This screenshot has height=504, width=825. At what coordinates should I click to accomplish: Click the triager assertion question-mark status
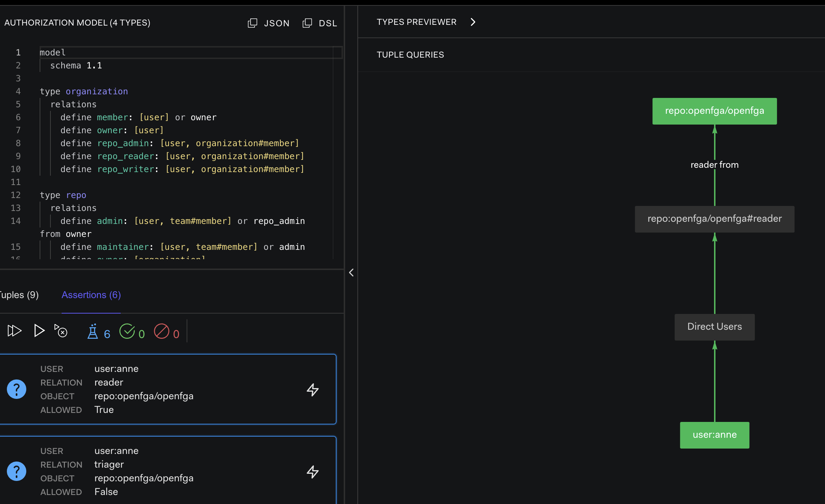(x=17, y=471)
